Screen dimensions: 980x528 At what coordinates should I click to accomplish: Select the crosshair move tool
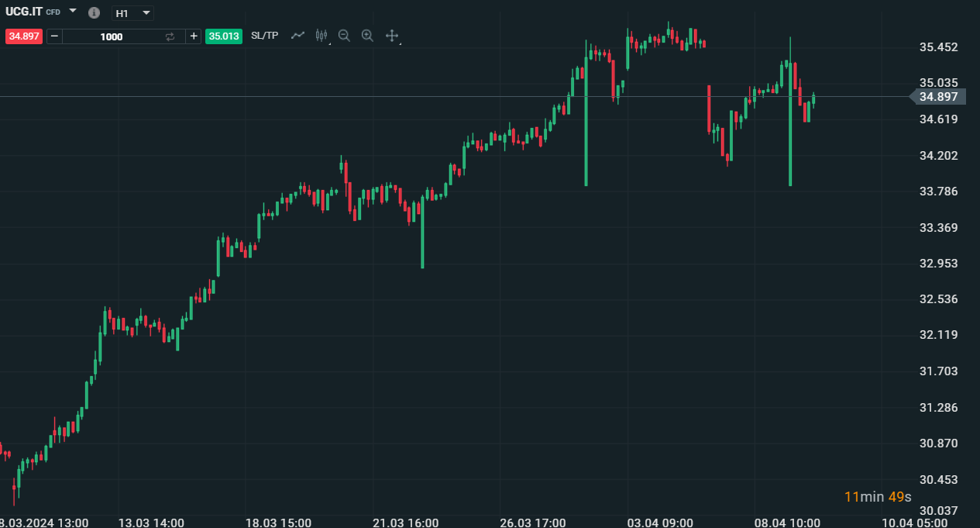tap(392, 36)
